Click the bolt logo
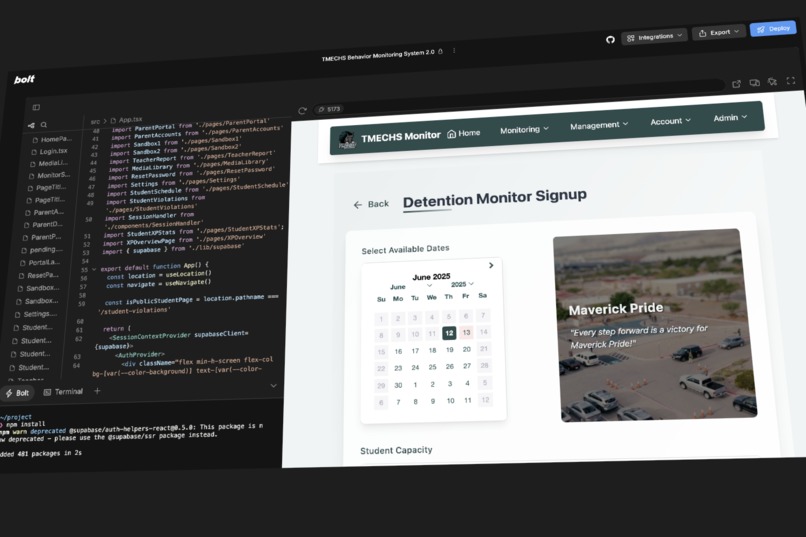 (24, 79)
